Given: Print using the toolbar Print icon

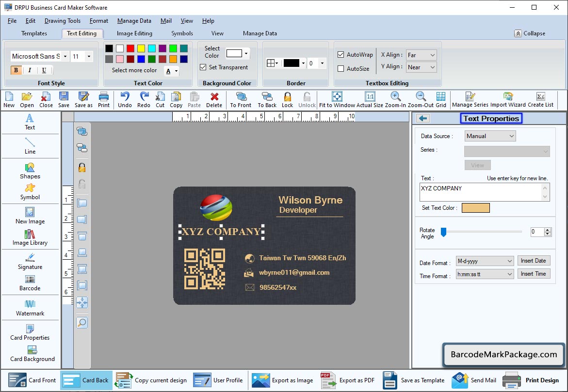Looking at the screenshot, I should (104, 99).
